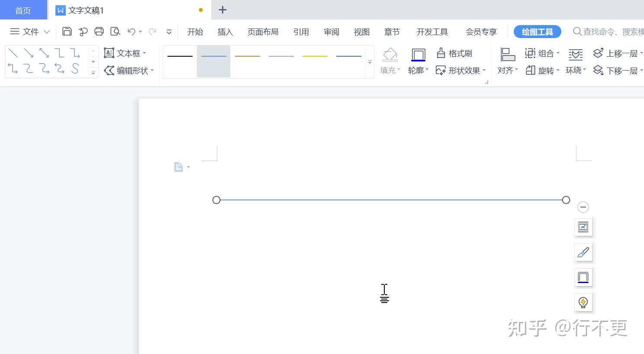Viewport: 644px width, 354px height.
Task: Click the export-to-PDF icon beside Save
Action: tap(83, 31)
